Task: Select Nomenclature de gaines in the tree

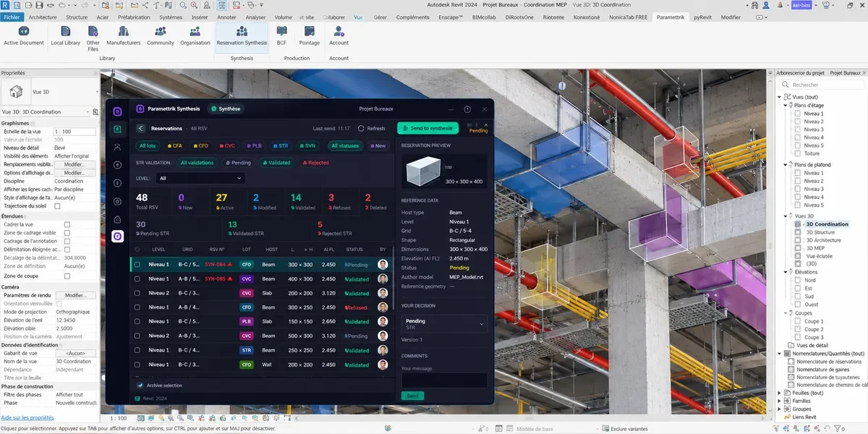Action: (x=825, y=369)
